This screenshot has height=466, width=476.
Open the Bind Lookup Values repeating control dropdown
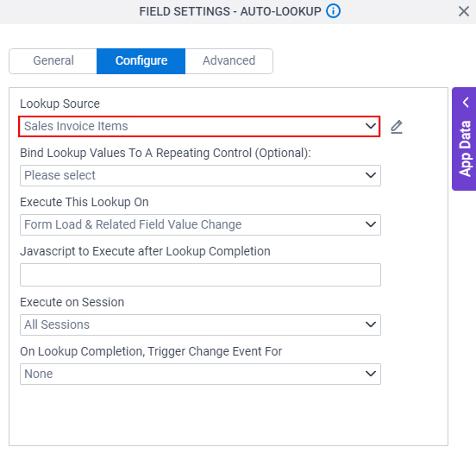(x=200, y=175)
